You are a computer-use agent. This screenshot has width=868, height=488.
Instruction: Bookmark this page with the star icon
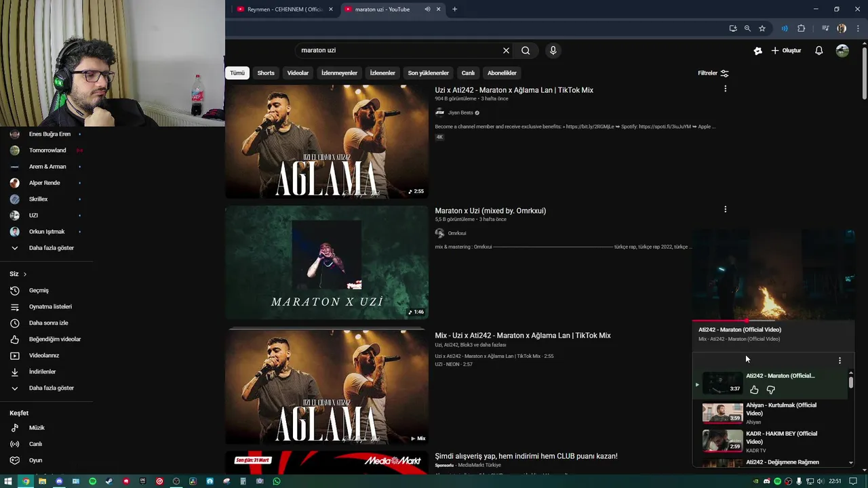[x=762, y=28]
